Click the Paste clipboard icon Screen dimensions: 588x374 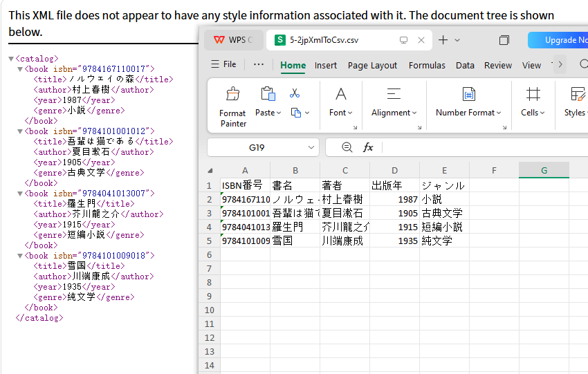pyautogui.click(x=268, y=94)
